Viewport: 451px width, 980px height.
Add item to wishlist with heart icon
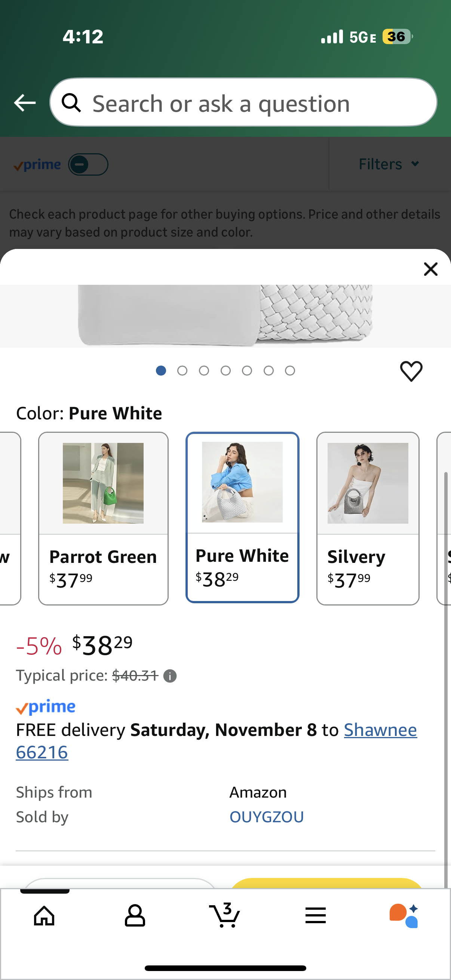tap(411, 371)
